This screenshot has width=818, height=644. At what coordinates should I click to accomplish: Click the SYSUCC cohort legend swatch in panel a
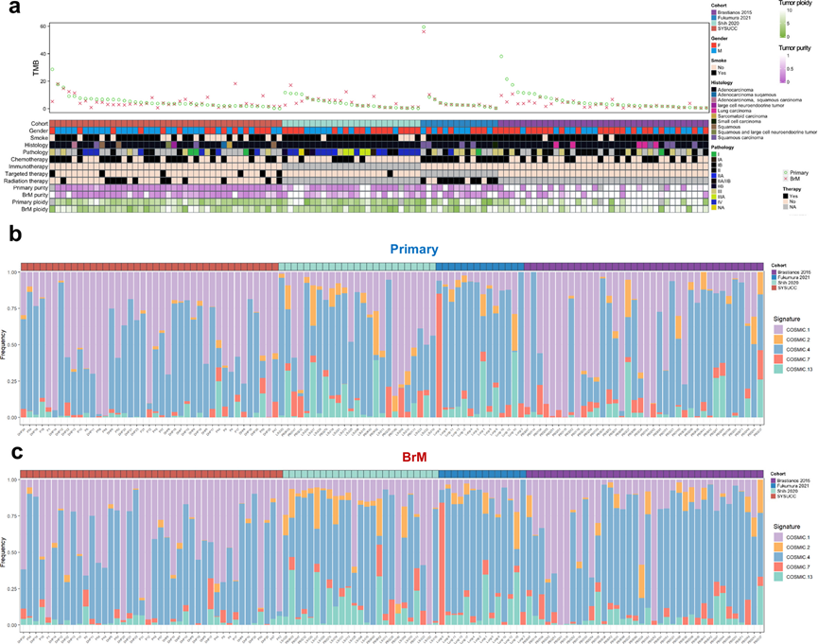(713, 28)
